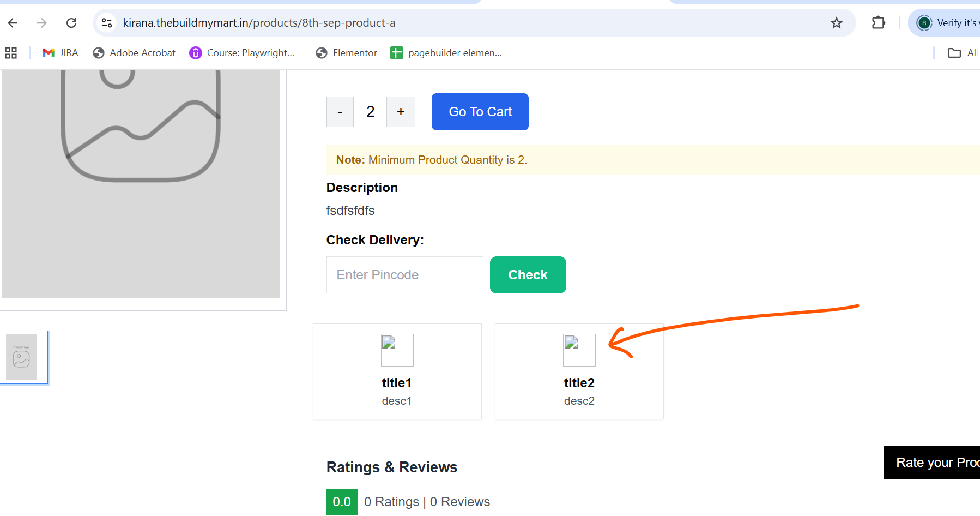Click the title2 card image icon
This screenshot has width=980, height=516.
pyautogui.click(x=579, y=350)
